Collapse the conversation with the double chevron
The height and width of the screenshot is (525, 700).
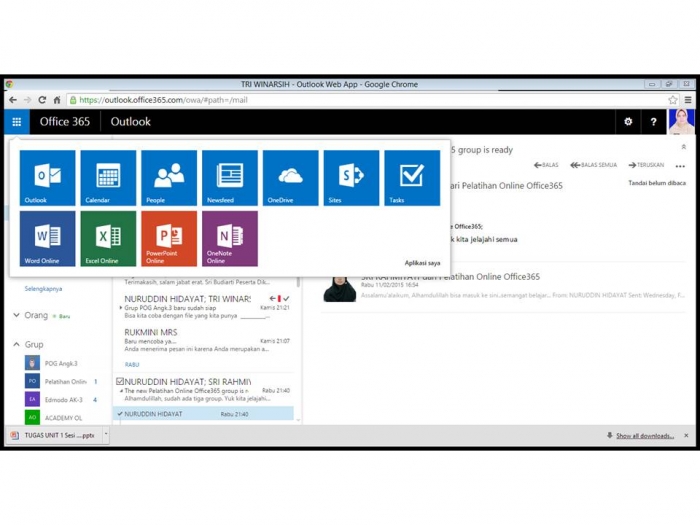tap(683, 147)
